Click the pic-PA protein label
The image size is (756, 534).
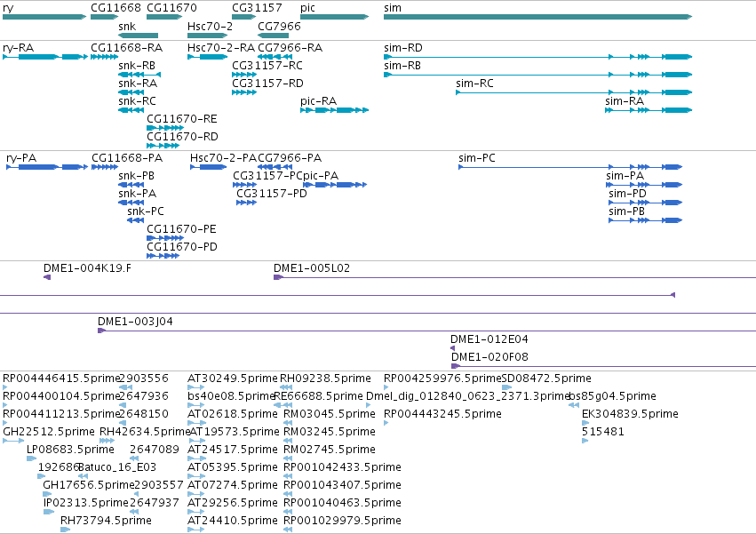[x=321, y=176]
